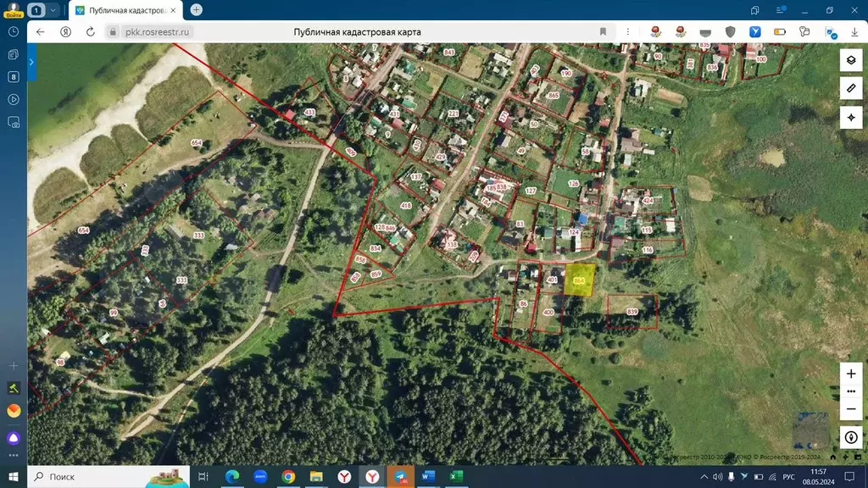The width and height of the screenshot is (868, 488).
Task: Open the browser main menu
Action: (778, 10)
